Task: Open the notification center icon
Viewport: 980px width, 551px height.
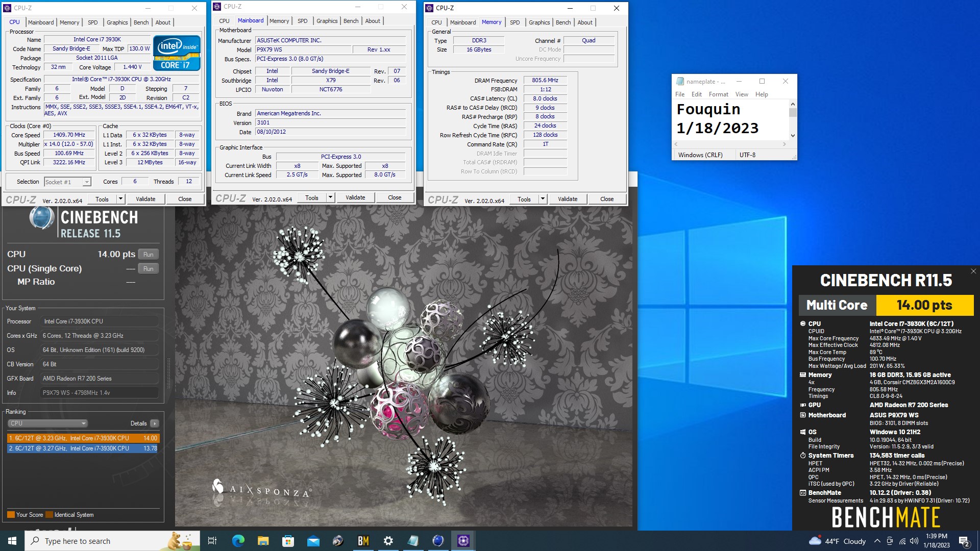Action: click(964, 541)
